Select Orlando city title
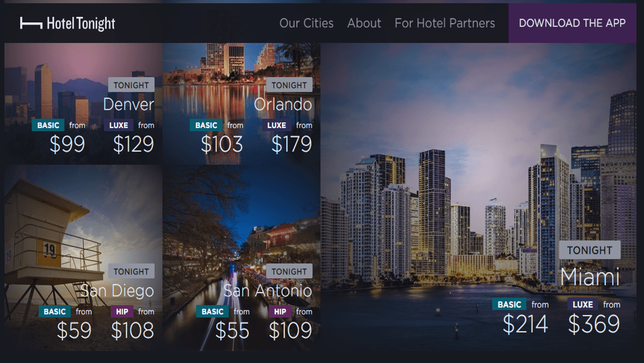 283,104
